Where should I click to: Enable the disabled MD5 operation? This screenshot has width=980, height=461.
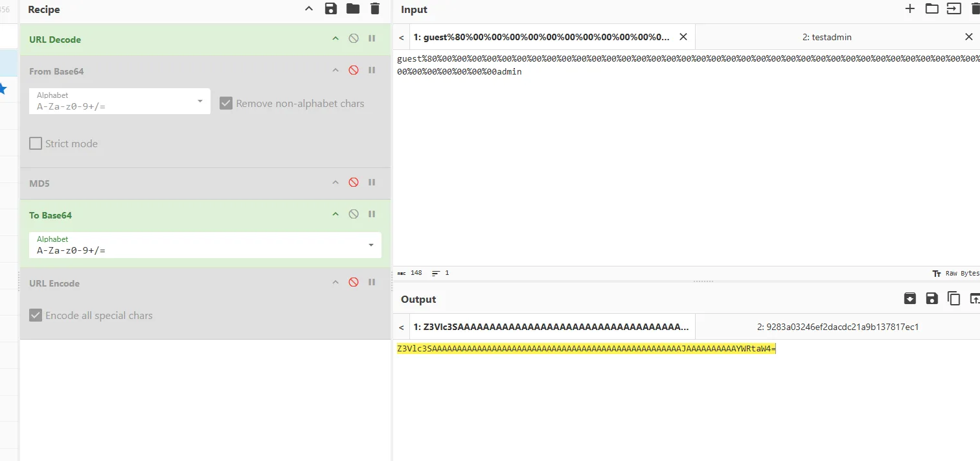tap(354, 183)
